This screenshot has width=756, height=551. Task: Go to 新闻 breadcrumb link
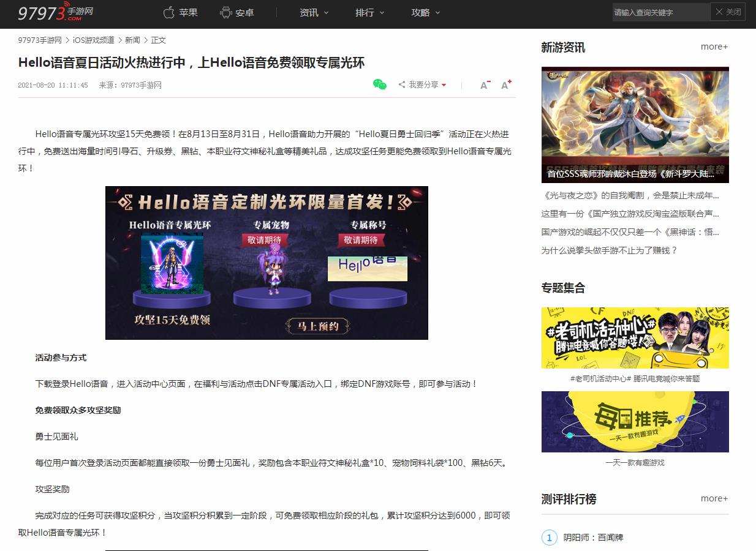[132, 40]
